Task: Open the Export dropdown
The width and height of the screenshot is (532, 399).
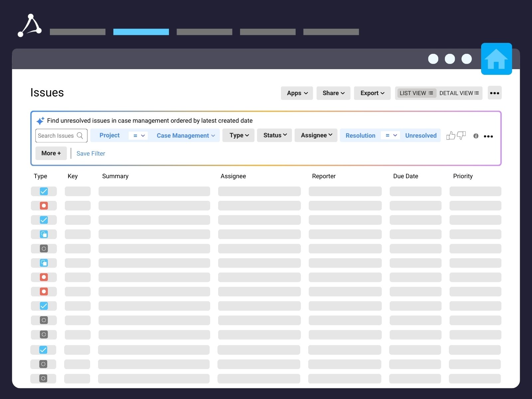Action: click(372, 93)
